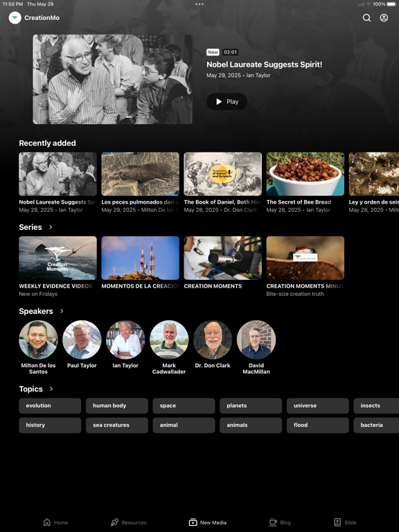The image size is (399, 532).
Task: Play the Nobel Laureate Suggests Spirit video
Action: click(x=227, y=101)
